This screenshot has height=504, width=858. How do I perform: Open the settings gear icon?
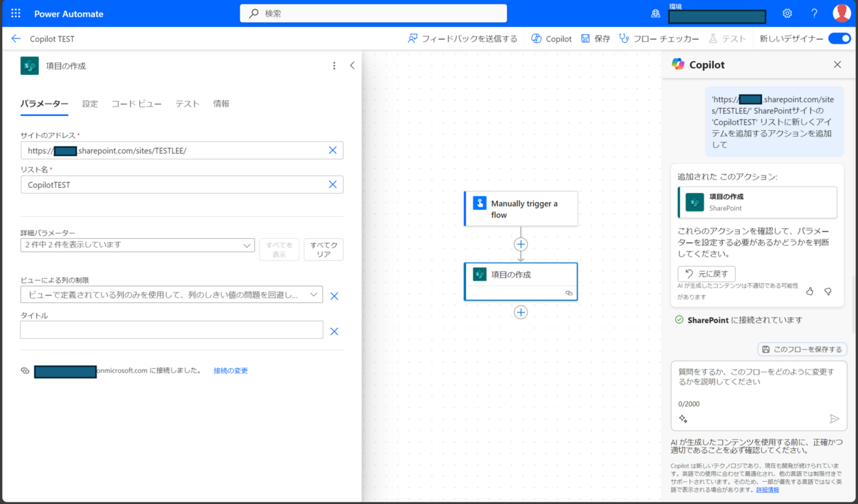(x=787, y=14)
